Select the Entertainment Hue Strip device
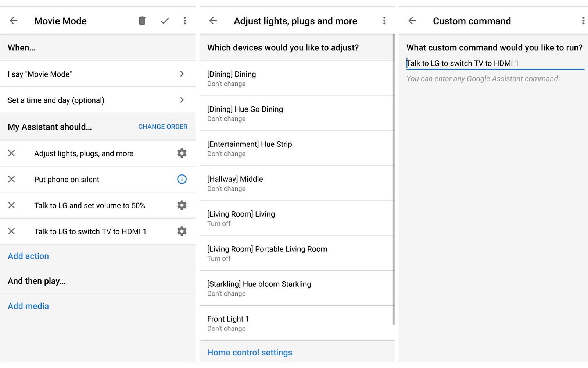Screen dimensions: 588x368 297,148
